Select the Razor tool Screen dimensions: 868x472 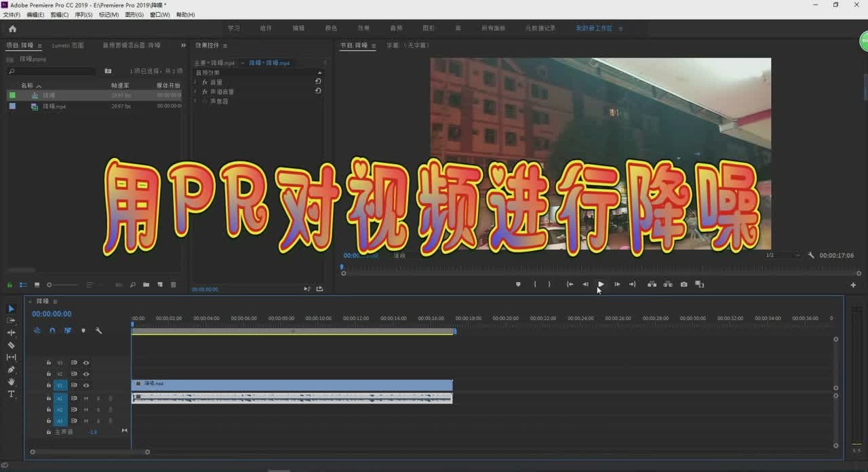[11, 345]
